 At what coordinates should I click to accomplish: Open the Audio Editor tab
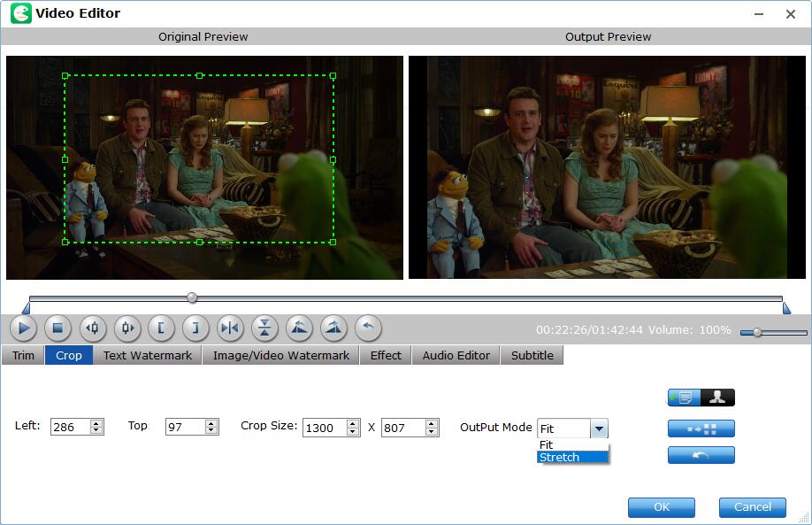pyautogui.click(x=456, y=355)
